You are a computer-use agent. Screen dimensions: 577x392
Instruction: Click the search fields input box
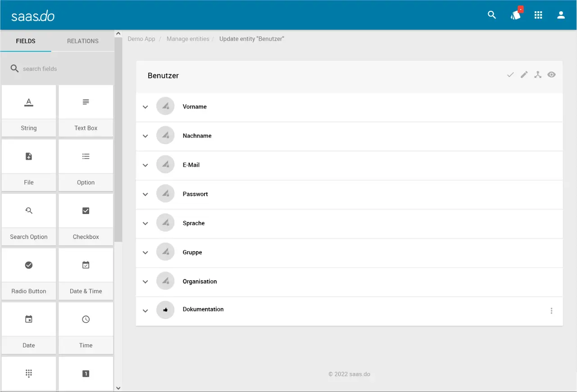click(x=63, y=69)
